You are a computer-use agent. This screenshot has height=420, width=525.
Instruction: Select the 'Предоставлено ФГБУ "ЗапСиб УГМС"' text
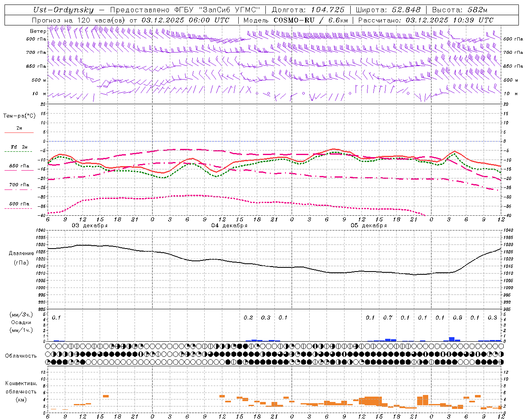pos(186,10)
